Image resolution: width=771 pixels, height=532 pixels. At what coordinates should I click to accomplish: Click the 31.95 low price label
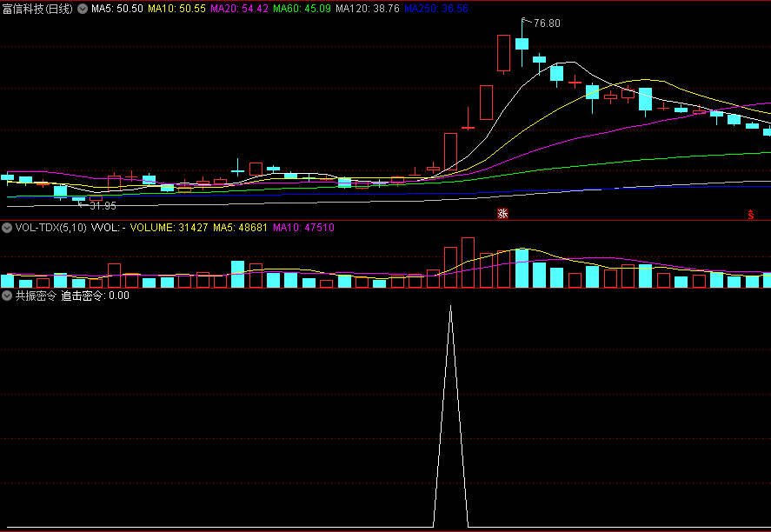(x=103, y=206)
